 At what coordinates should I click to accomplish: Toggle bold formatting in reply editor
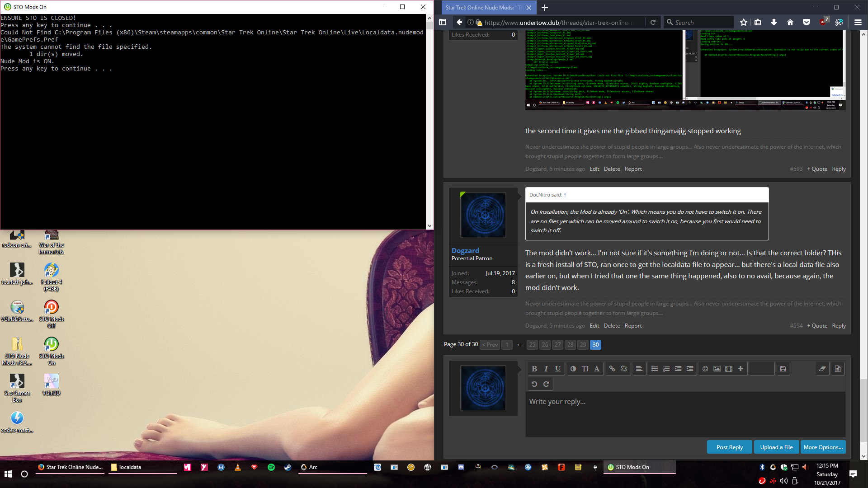pos(534,369)
